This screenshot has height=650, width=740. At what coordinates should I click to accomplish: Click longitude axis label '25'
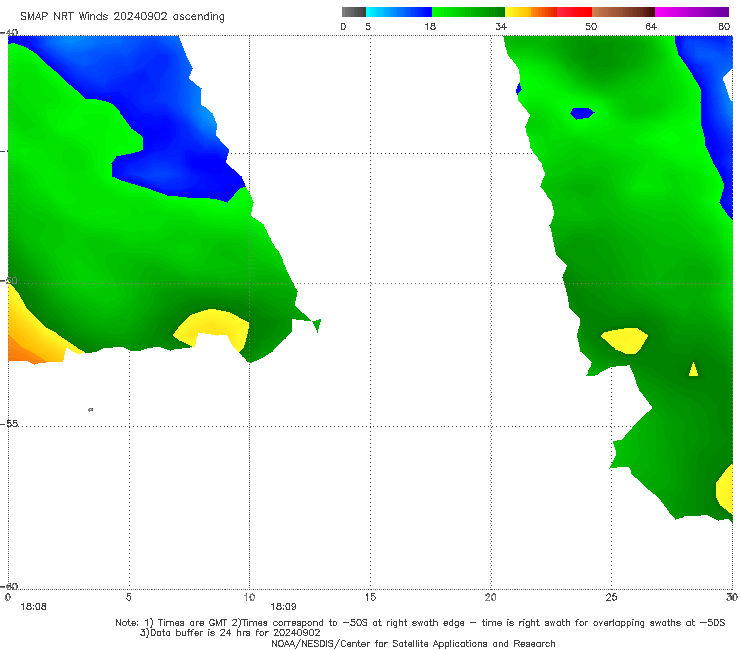[611, 597]
